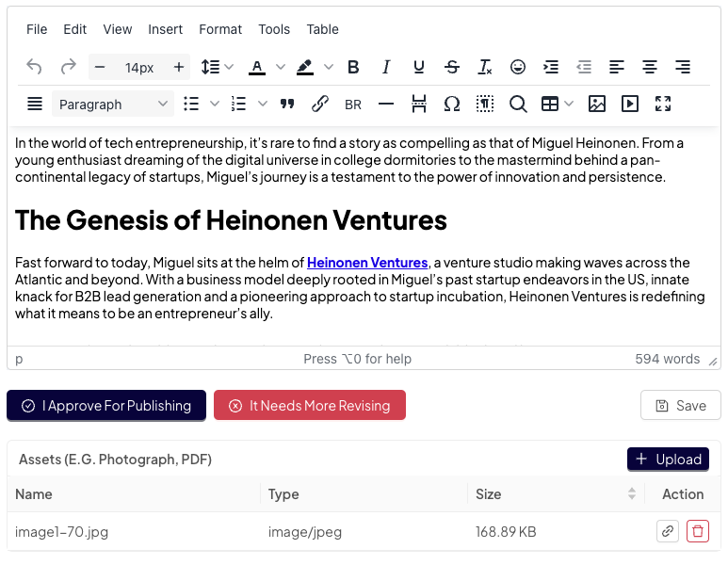The image size is (728, 565).
Task: Decrease paragraph indent
Action: point(584,67)
